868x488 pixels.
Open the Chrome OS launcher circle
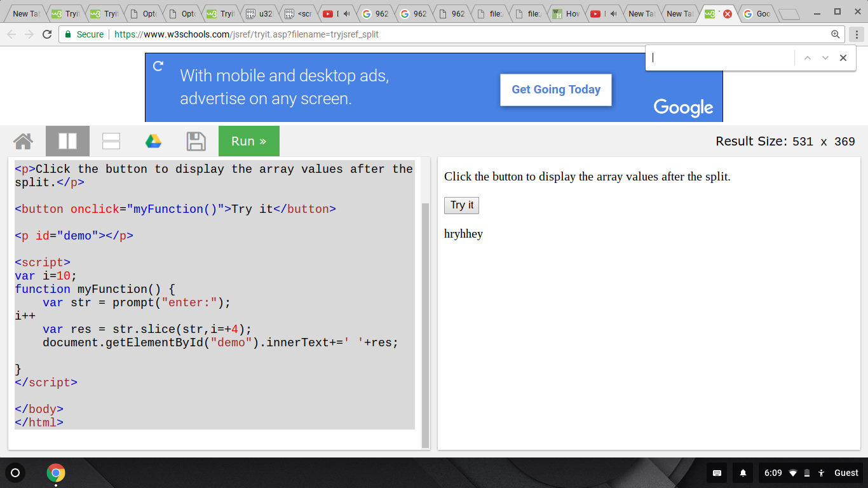16,473
